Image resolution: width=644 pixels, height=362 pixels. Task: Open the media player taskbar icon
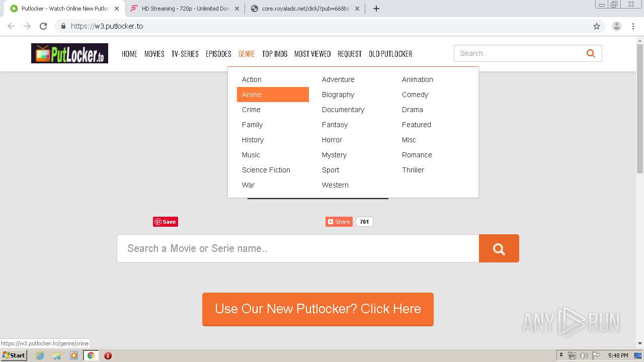74,355
